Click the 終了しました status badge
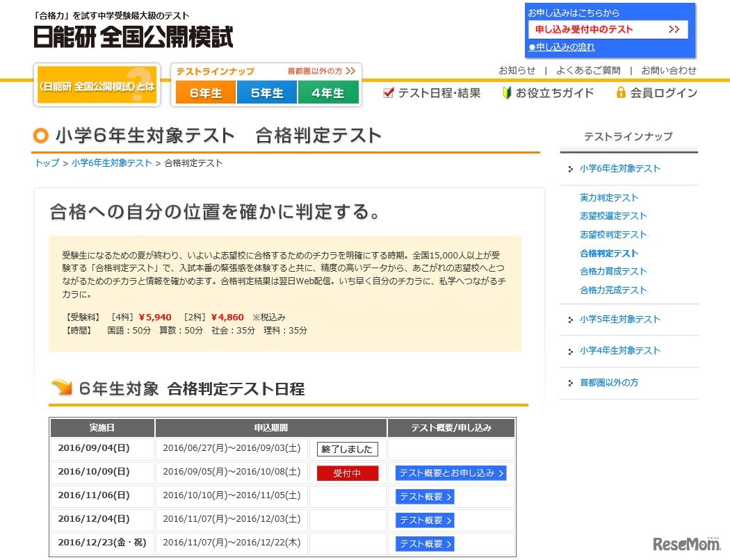The width and height of the screenshot is (730, 560). (348, 450)
